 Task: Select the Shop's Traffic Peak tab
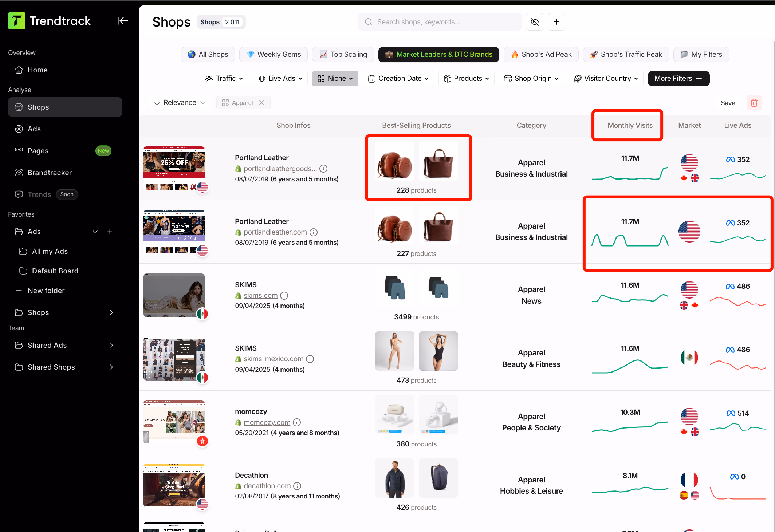(x=626, y=54)
